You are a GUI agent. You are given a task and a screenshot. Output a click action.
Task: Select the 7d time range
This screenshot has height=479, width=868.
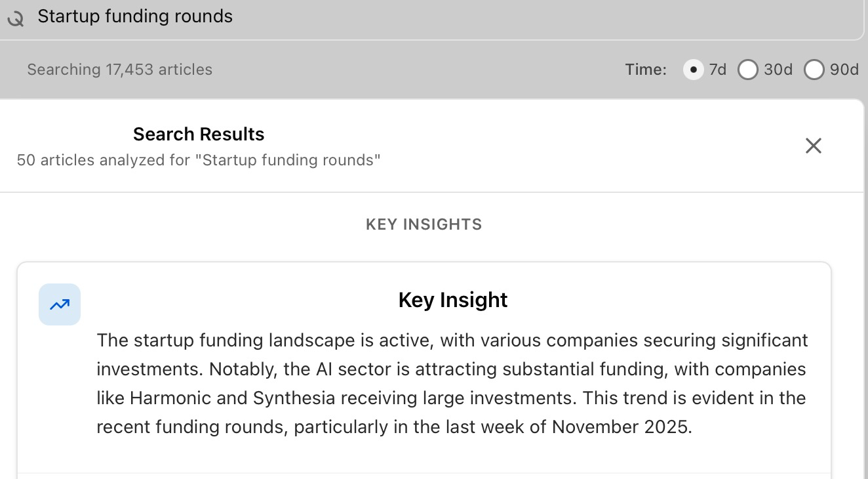pos(693,70)
